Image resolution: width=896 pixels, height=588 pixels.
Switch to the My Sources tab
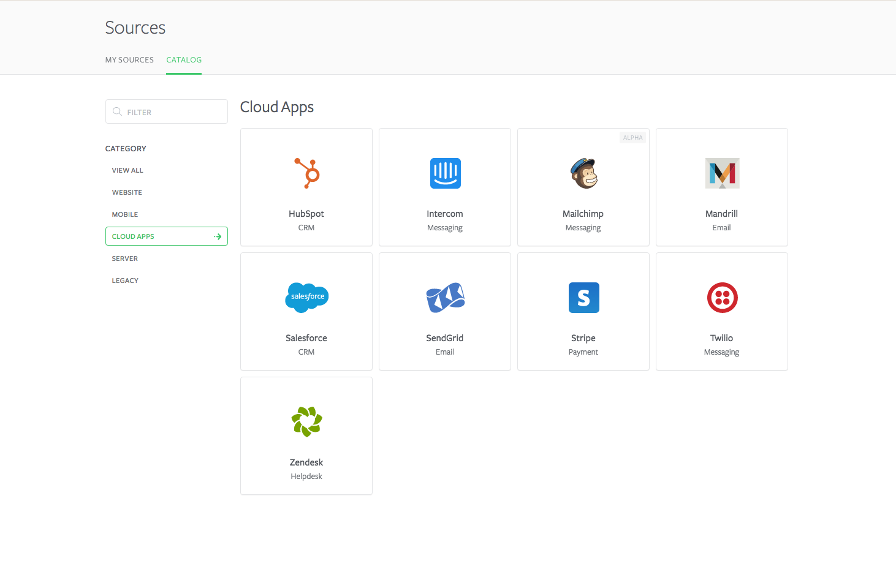129,60
